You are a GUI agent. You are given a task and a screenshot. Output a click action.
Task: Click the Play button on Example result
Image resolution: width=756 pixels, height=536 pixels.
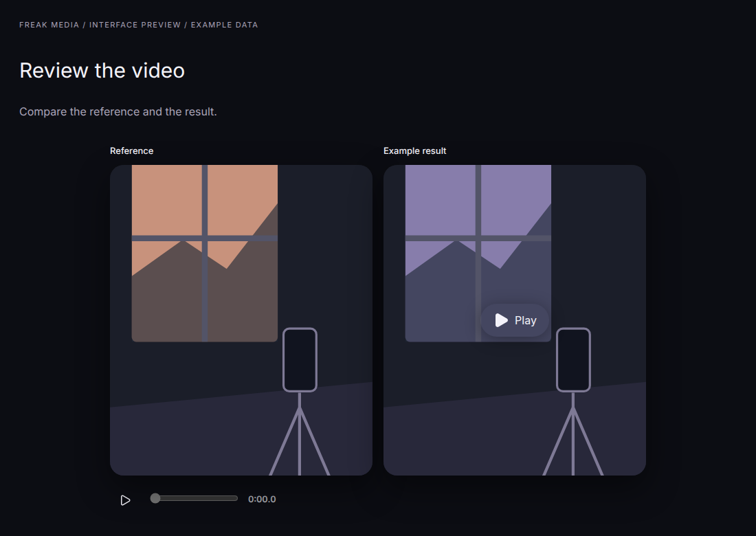pyautogui.click(x=515, y=320)
